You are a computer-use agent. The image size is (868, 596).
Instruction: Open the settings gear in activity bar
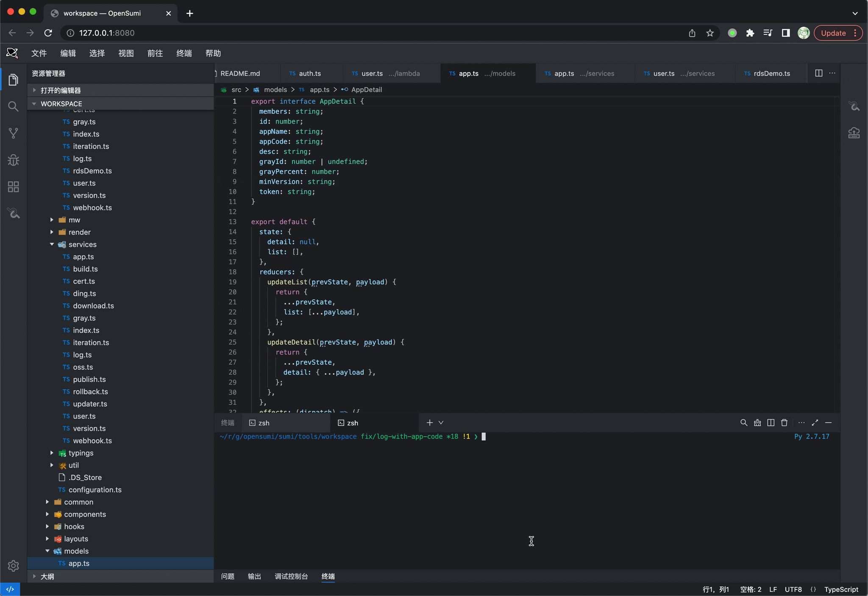click(x=13, y=566)
